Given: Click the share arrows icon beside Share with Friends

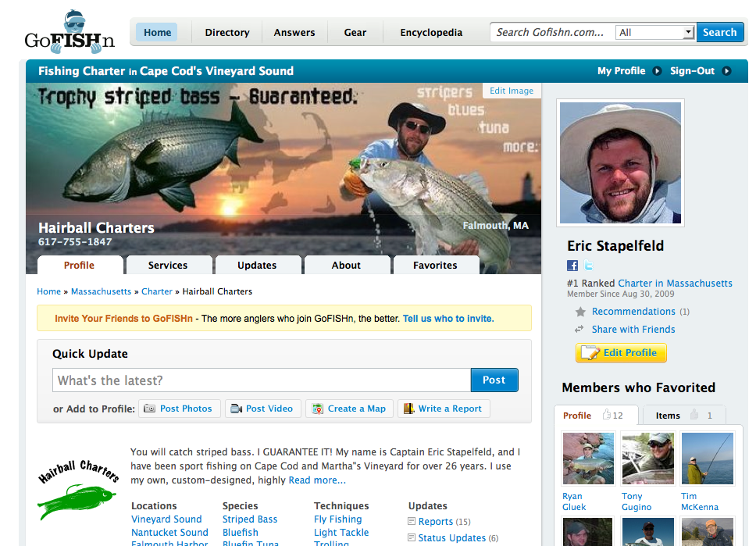Looking at the screenshot, I should 579,330.
